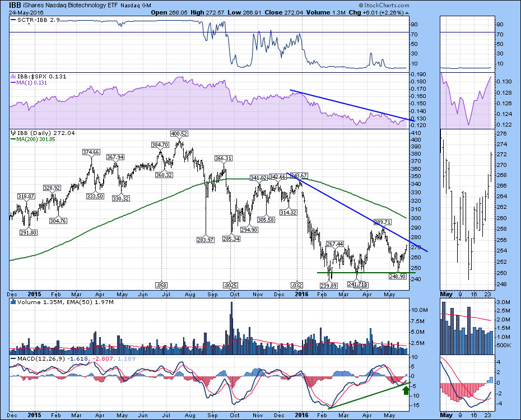
Task: Click the 333.50 price label
Action: point(95,196)
